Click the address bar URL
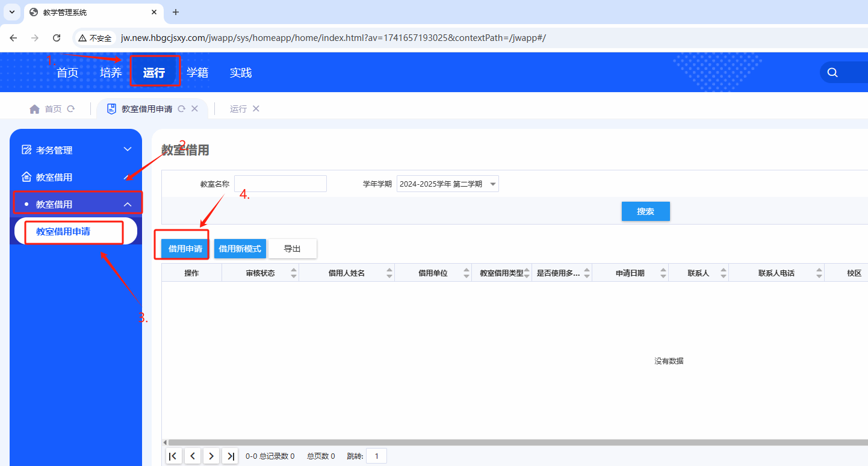 coord(333,38)
